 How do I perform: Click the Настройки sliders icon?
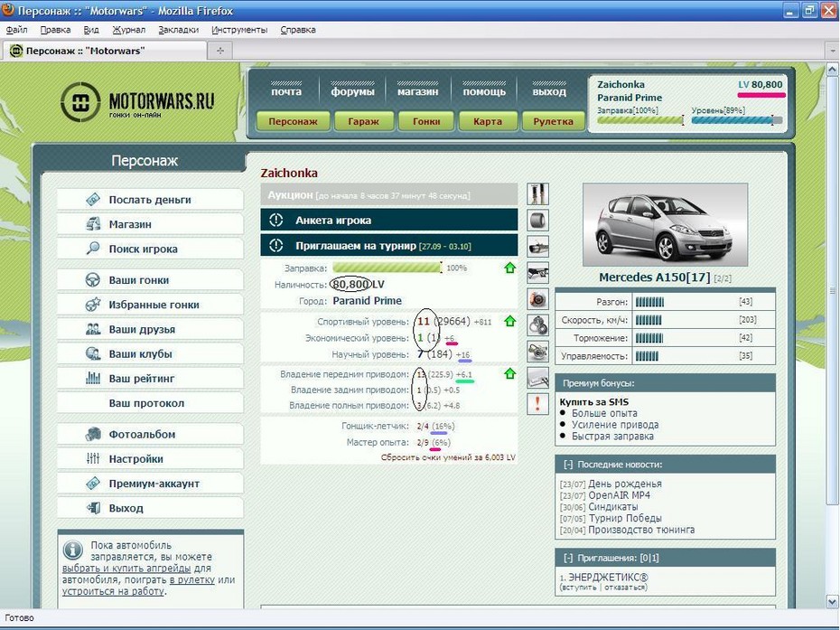[x=93, y=458]
